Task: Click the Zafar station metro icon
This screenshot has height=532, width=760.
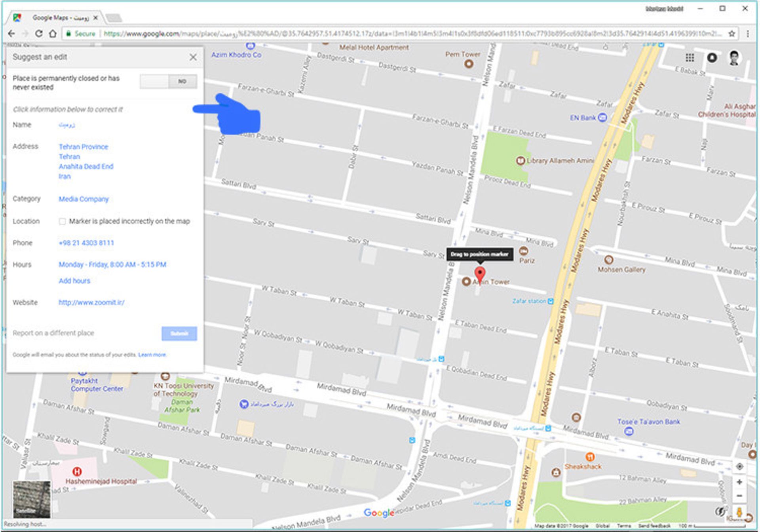Action: 550,301
